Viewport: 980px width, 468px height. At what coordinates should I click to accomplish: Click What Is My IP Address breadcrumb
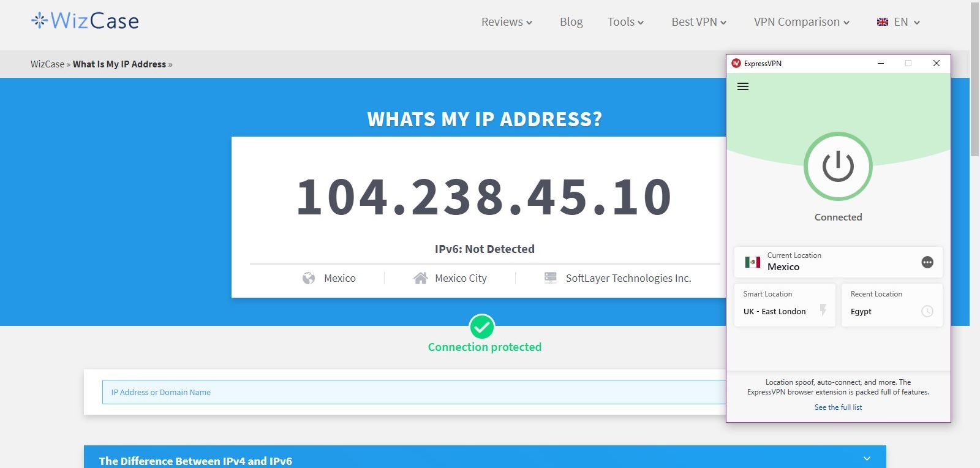[x=119, y=64]
